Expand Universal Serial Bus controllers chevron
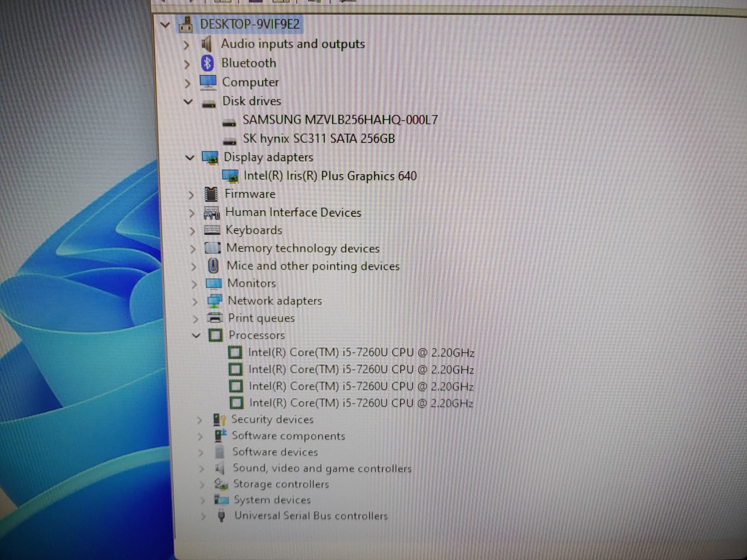Screen dimensions: 747x560 pyautogui.click(x=203, y=516)
